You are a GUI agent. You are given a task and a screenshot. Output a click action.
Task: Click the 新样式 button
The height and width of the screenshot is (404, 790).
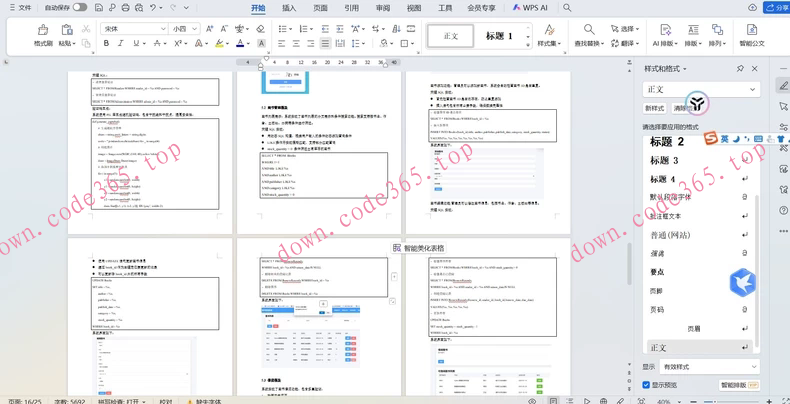[x=654, y=108]
